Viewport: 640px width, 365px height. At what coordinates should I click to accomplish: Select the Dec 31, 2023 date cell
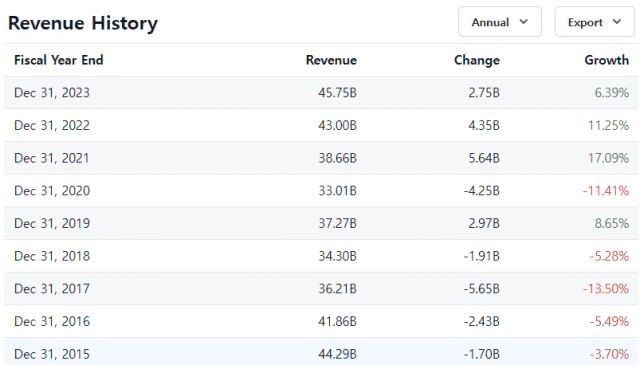point(52,93)
